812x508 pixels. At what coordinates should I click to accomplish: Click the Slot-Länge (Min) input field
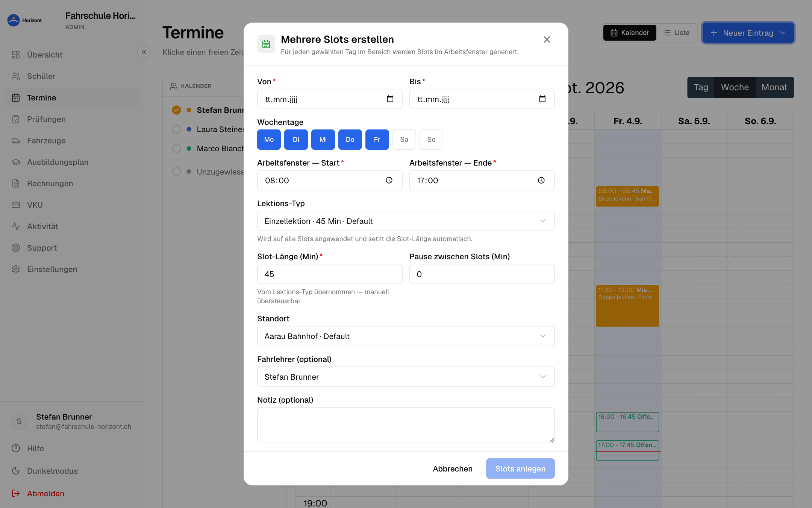(330, 274)
